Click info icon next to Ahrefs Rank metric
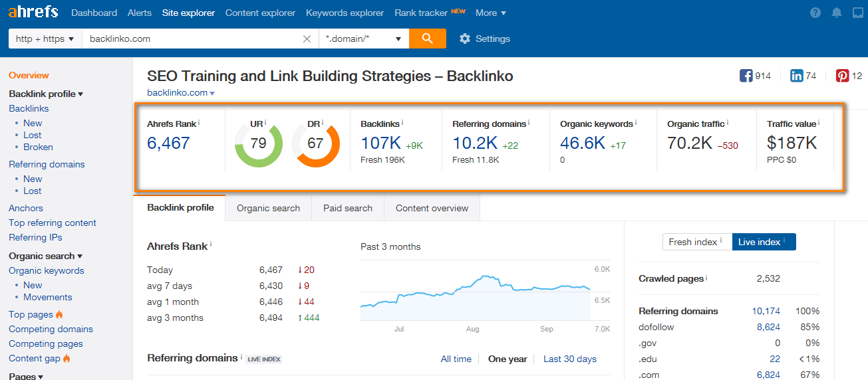This screenshot has height=380, width=868. 199,123
